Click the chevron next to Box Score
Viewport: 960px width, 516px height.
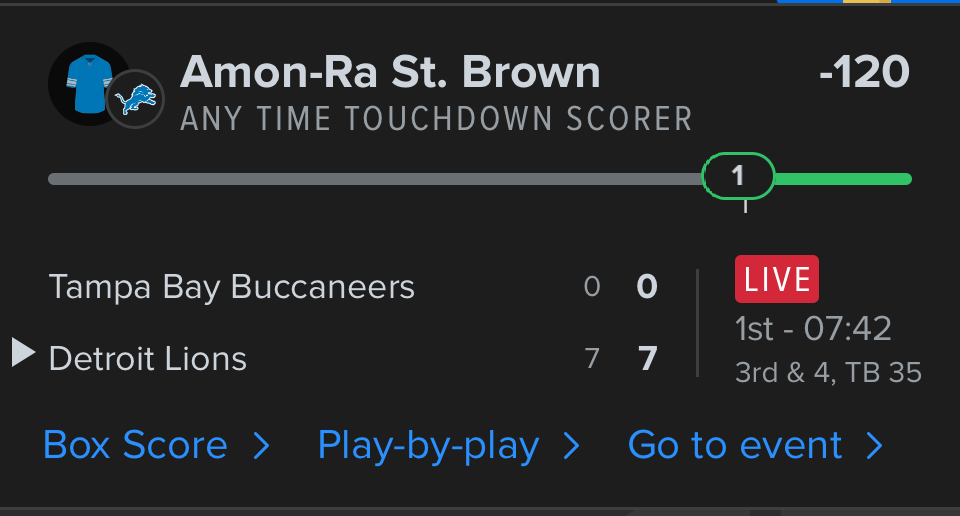pos(262,446)
